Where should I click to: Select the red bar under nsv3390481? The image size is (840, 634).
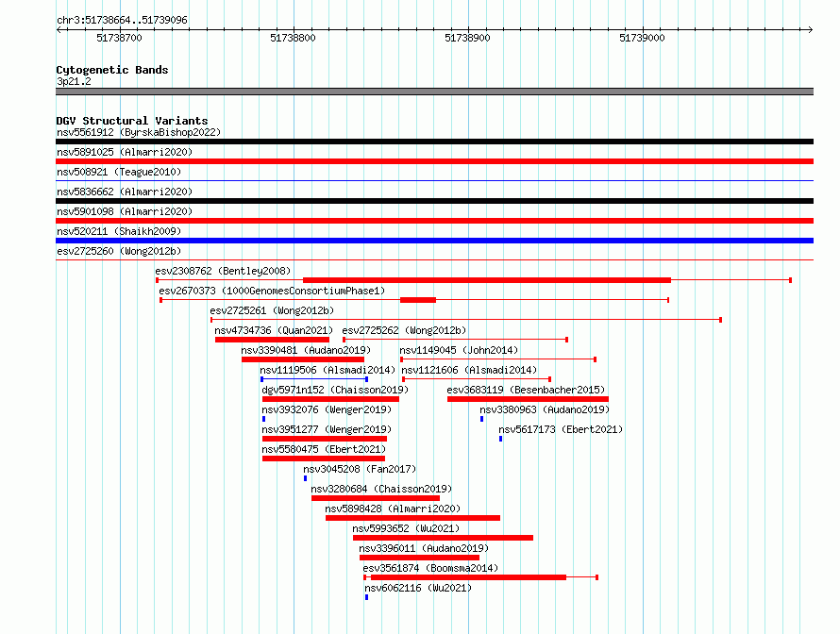[x=303, y=359]
